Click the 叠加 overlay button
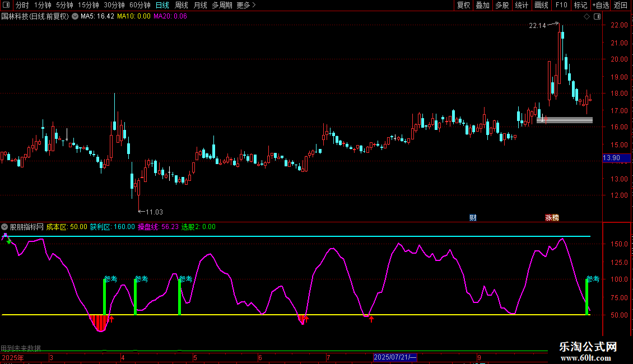Viewport: 633px width, 364px height. 482,6
